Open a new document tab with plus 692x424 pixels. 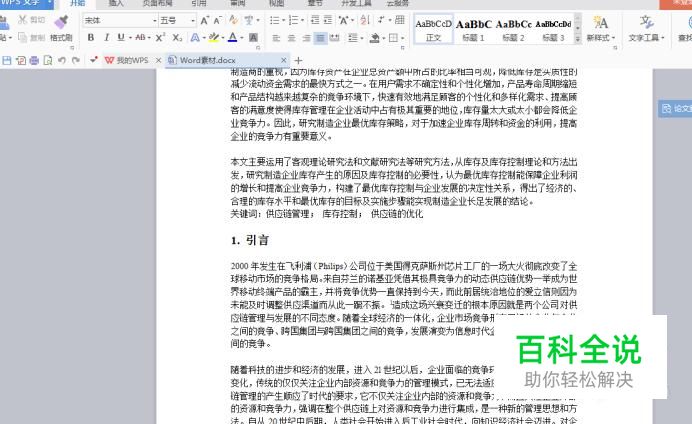click(298, 60)
